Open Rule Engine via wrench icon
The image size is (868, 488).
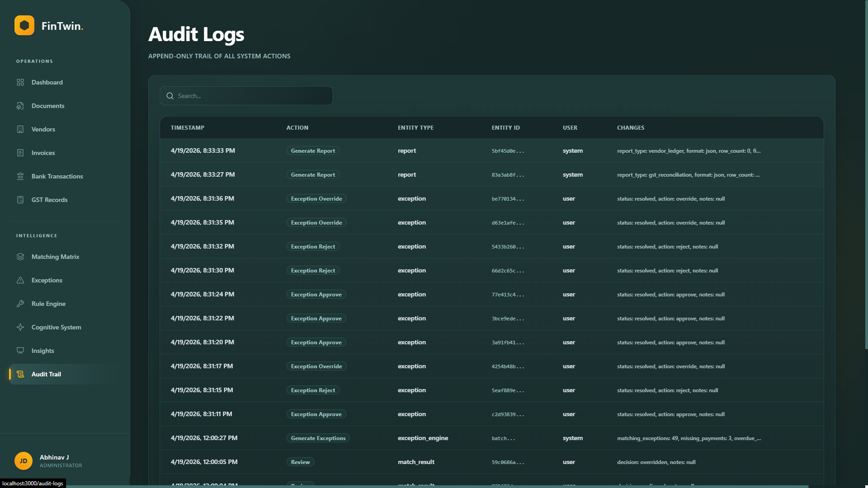click(20, 304)
